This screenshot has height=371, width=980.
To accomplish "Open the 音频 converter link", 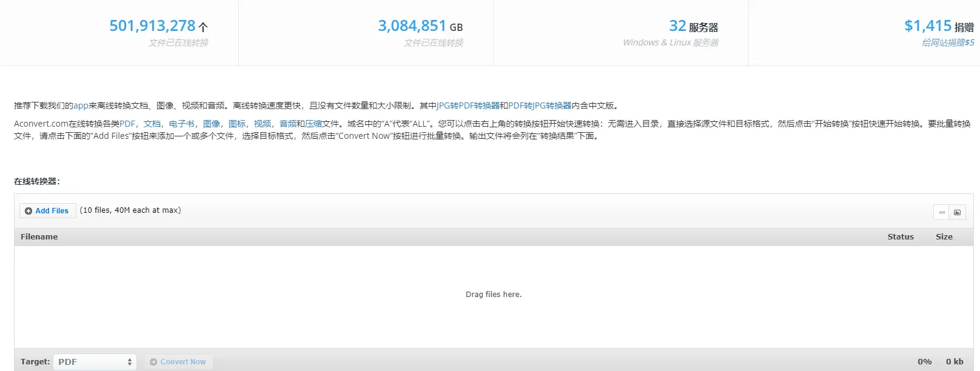I will 287,124.
